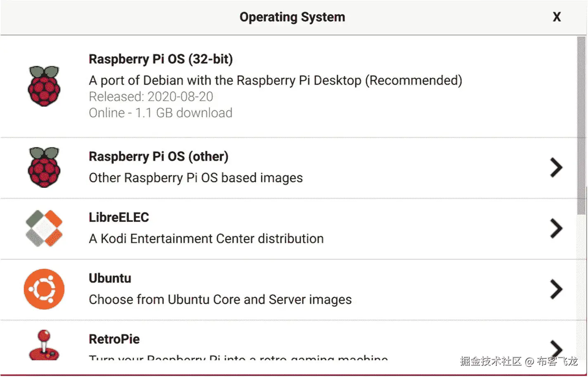Click the Debian port description text
The width and height of the screenshot is (588, 377).
(275, 80)
